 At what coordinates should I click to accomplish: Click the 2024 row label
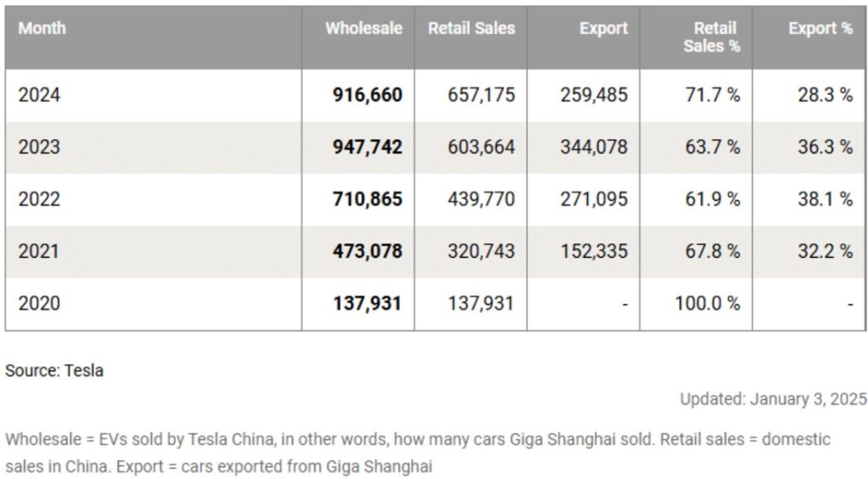(x=39, y=95)
